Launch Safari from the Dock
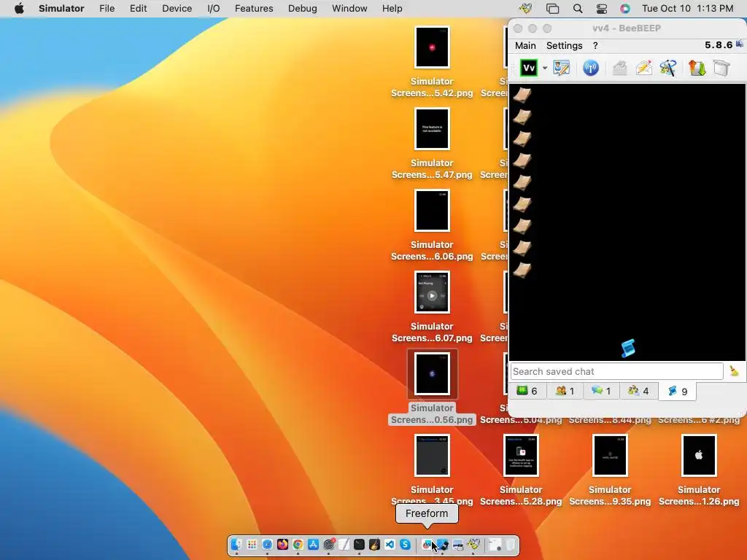The height and width of the screenshot is (560, 747). tap(267, 544)
